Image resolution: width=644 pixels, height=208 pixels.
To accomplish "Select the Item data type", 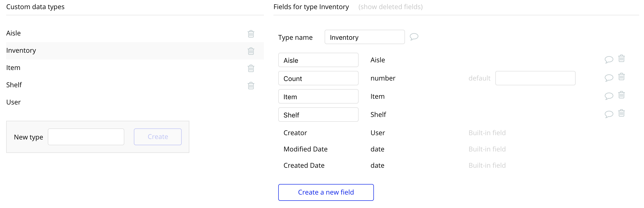I will click(13, 68).
